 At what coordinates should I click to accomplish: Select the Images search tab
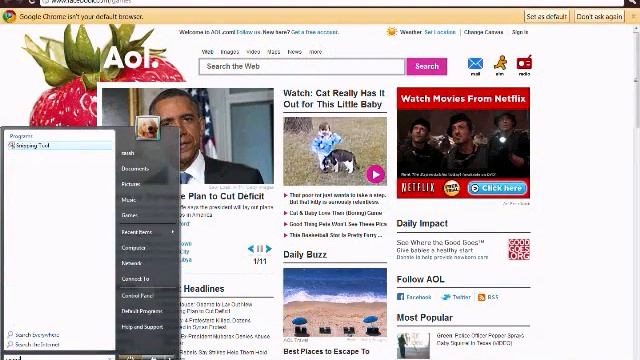click(230, 52)
